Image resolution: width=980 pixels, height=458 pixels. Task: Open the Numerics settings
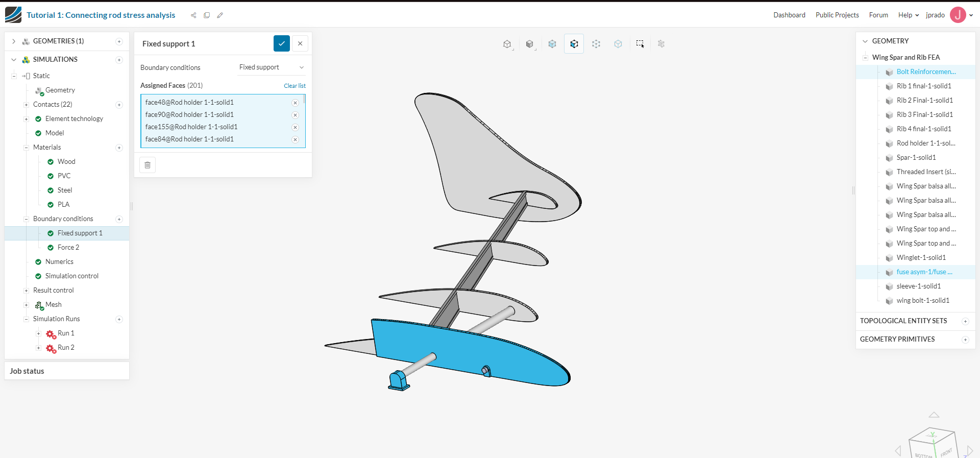pos(59,262)
